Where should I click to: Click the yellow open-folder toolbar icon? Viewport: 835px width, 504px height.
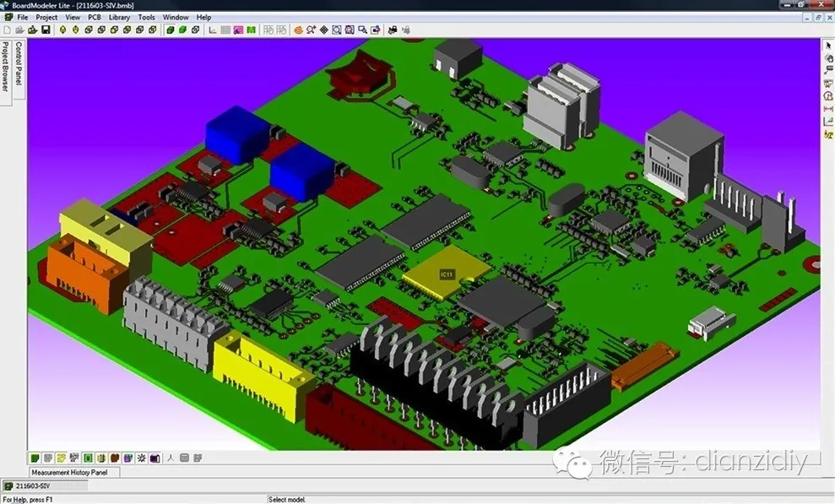click(32, 30)
